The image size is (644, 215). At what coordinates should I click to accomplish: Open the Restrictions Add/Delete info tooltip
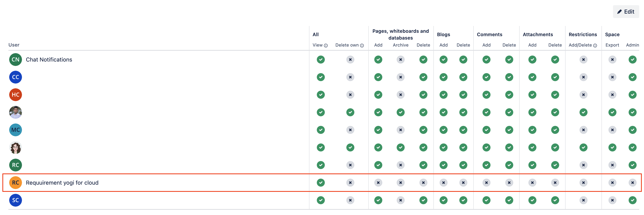click(595, 46)
